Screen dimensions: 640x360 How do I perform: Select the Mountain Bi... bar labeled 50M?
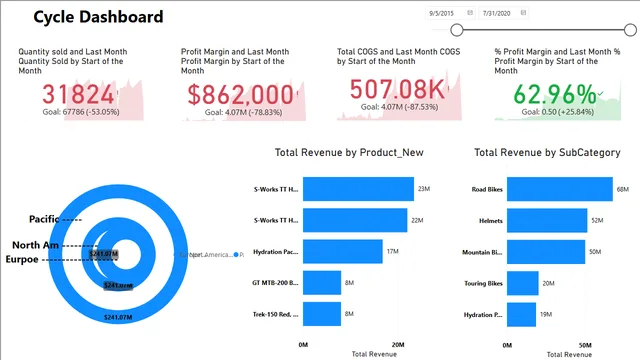(x=546, y=252)
